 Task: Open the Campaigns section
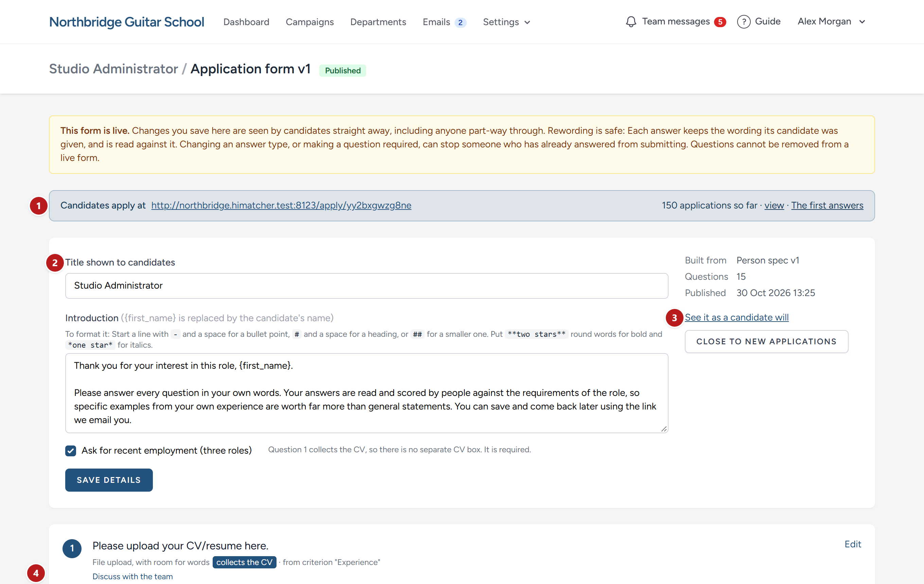pos(310,22)
